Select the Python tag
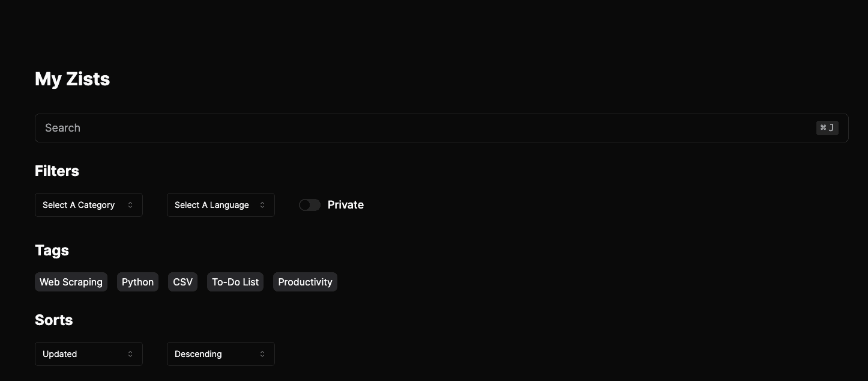The width and height of the screenshot is (868, 381). [x=137, y=282]
